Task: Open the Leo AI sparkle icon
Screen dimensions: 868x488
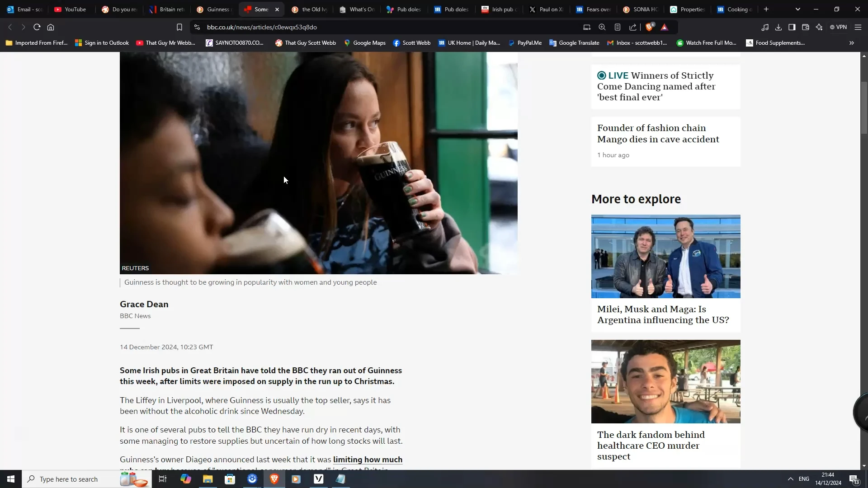Action: pos(819,27)
